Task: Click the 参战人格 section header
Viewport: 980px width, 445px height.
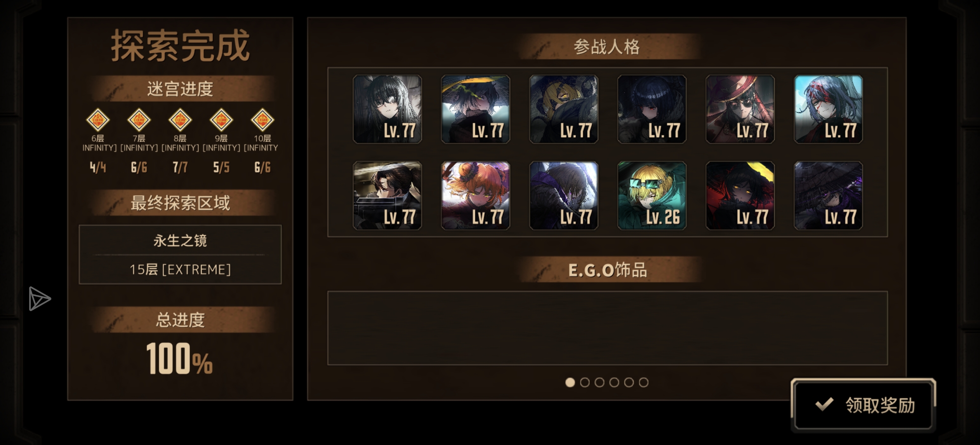Action: point(607,47)
